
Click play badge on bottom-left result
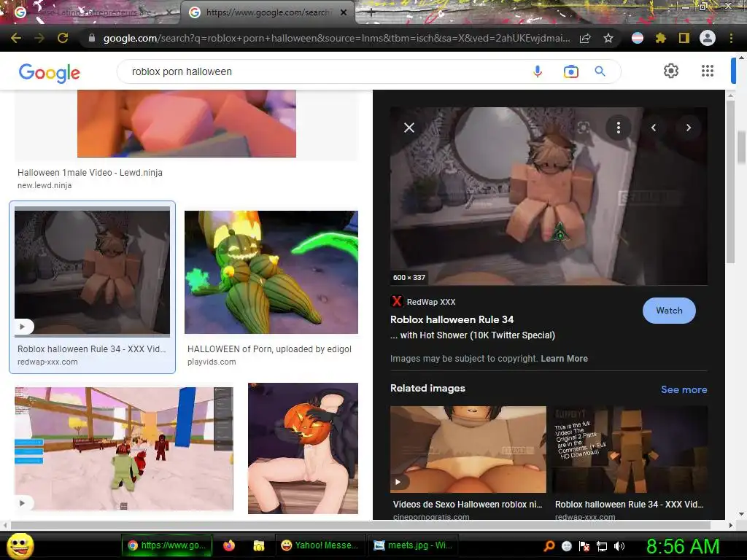(x=23, y=503)
